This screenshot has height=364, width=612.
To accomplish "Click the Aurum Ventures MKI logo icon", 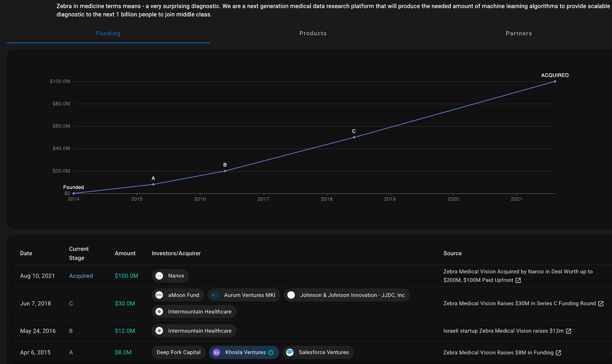I will click(x=215, y=295).
